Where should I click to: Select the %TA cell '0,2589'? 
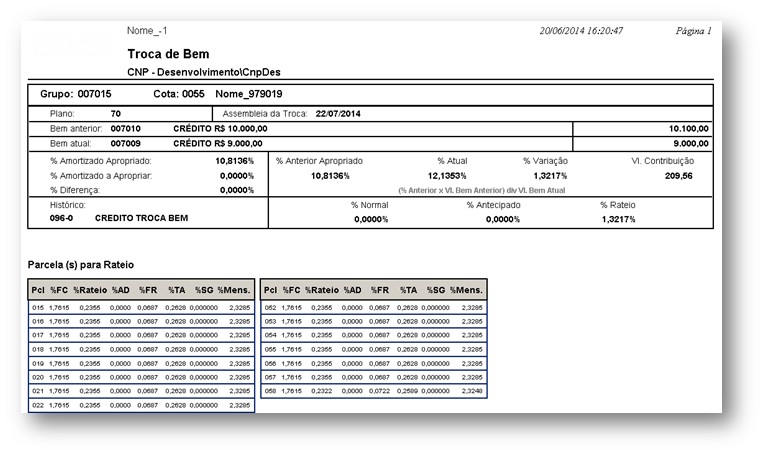coord(407,391)
